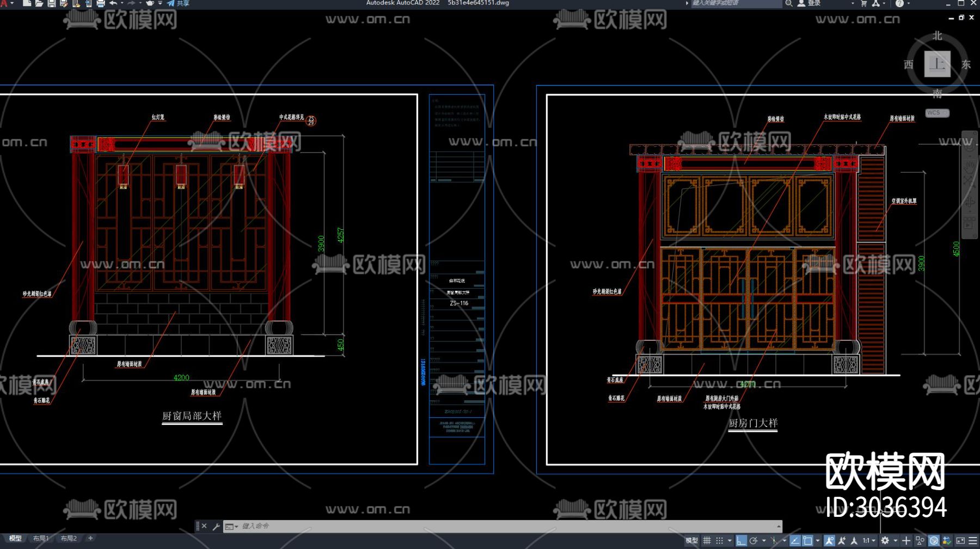This screenshot has width=980, height=549.
Task: Open the WCS coordinate system dropdown
Action: click(937, 113)
